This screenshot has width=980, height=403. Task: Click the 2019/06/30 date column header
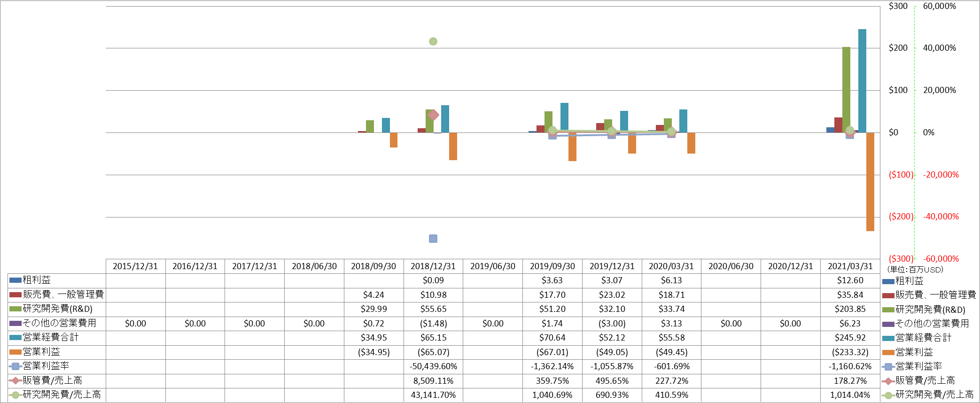493,266
